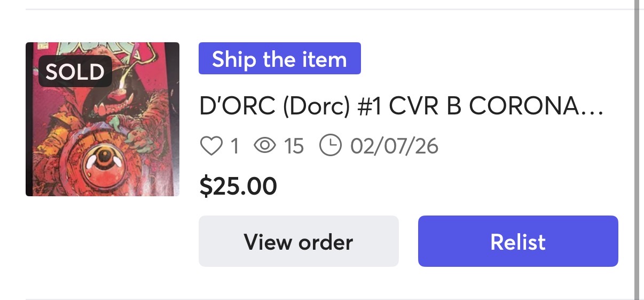Image resolution: width=644 pixels, height=300 pixels.
Task: Click the Ship the item tag
Action: (279, 59)
